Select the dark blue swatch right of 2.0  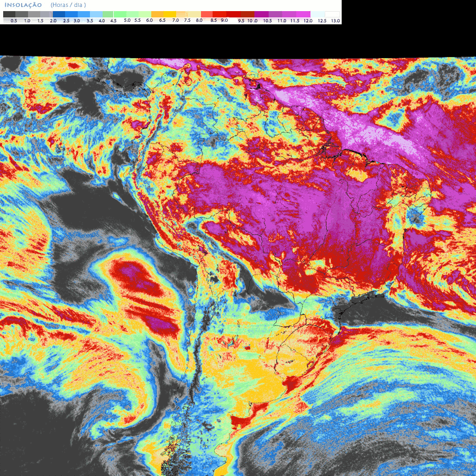coord(59,14)
